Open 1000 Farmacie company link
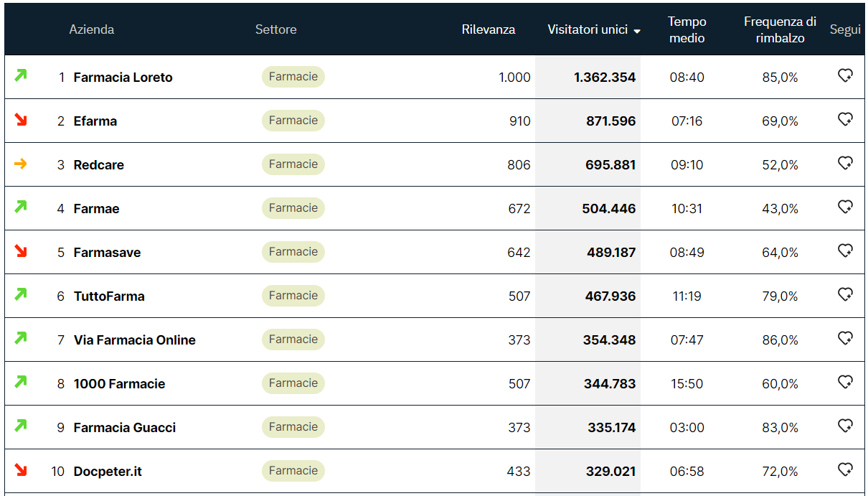This screenshot has height=496, width=868. [x=120, y=384]
